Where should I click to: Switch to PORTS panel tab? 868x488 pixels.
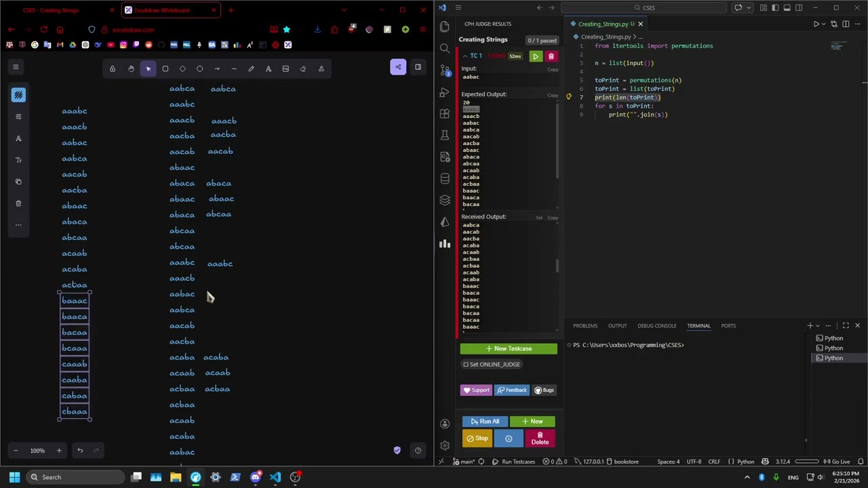coord(728,326)
